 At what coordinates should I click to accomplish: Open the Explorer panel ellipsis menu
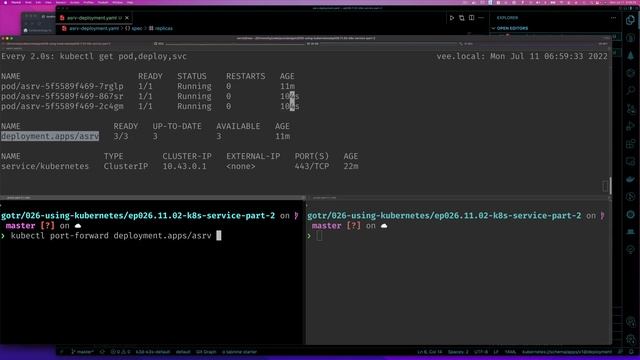(x=613, y=18)
